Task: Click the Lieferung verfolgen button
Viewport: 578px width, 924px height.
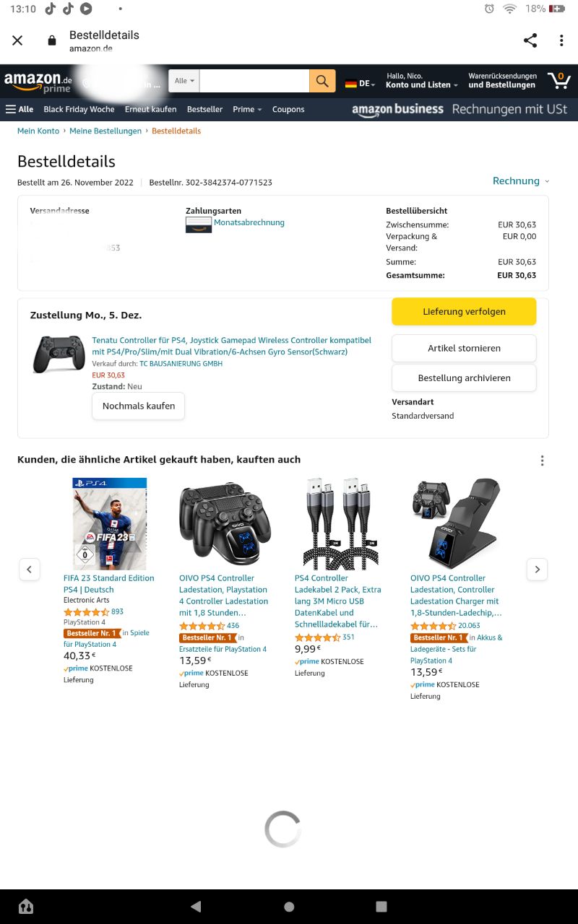Action: pos(464,312)
